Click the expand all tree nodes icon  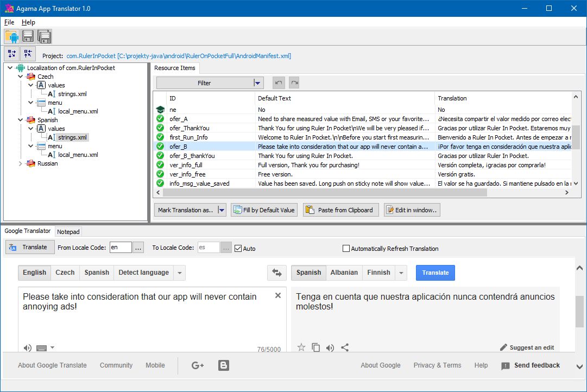12,54
